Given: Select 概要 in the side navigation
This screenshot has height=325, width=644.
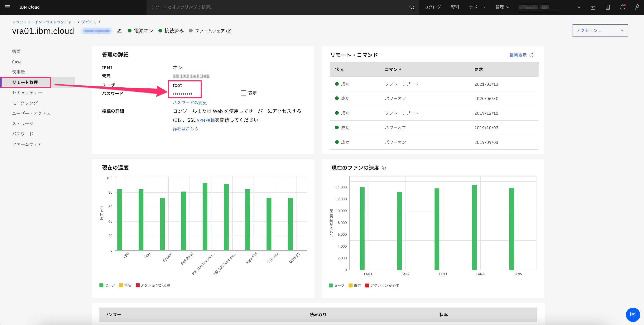Looking at the screenshot, I should (x=16, y=51).
